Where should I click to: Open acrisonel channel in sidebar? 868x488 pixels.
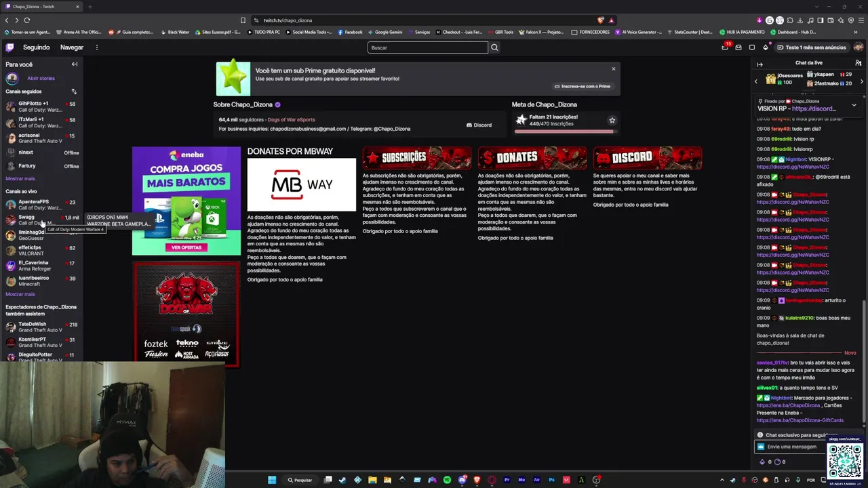point(41,138)
